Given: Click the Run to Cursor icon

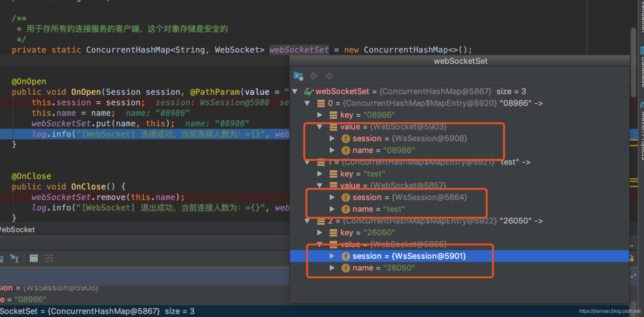Looking at the screenshot, I should [x=14, y=258].
